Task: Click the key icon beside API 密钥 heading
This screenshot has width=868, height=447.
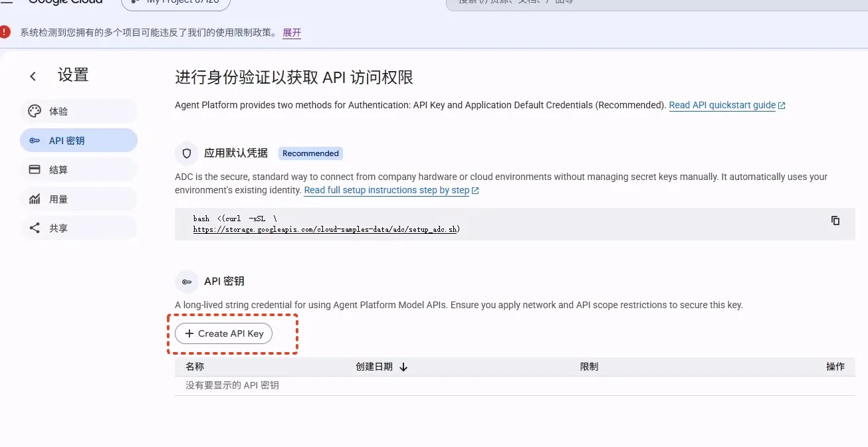Action: click(187, 282)
